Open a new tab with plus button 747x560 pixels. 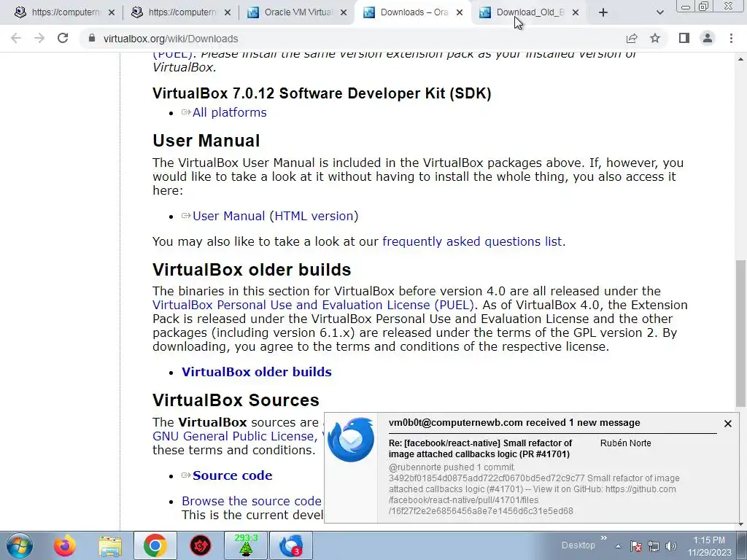click(603, 12)
